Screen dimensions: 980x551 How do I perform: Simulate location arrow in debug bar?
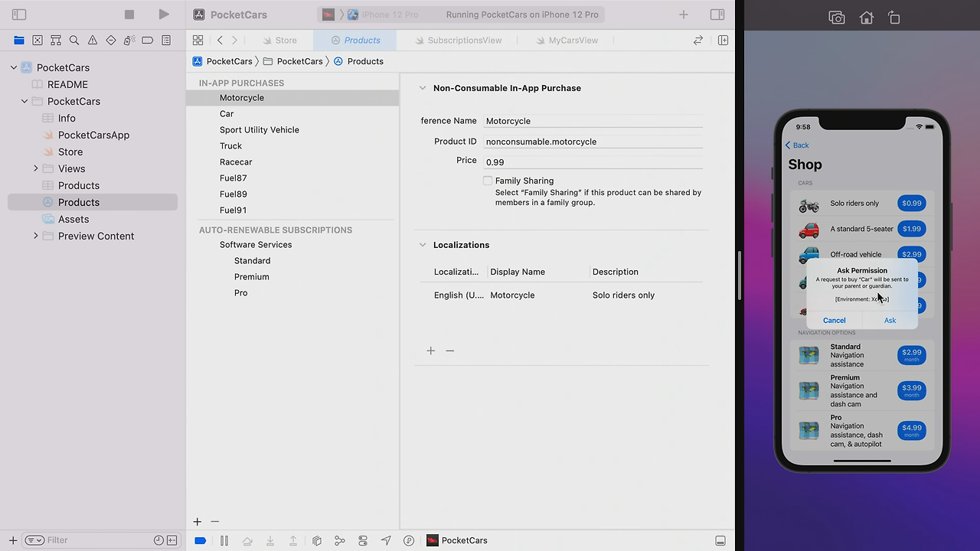pyautogui.click(x=386, y=540)
